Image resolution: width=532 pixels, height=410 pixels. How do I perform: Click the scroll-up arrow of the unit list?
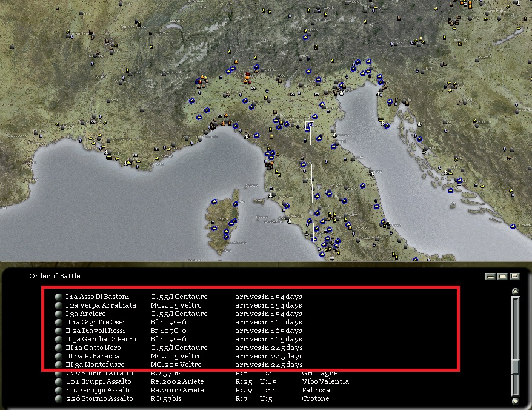click(515, 291)
